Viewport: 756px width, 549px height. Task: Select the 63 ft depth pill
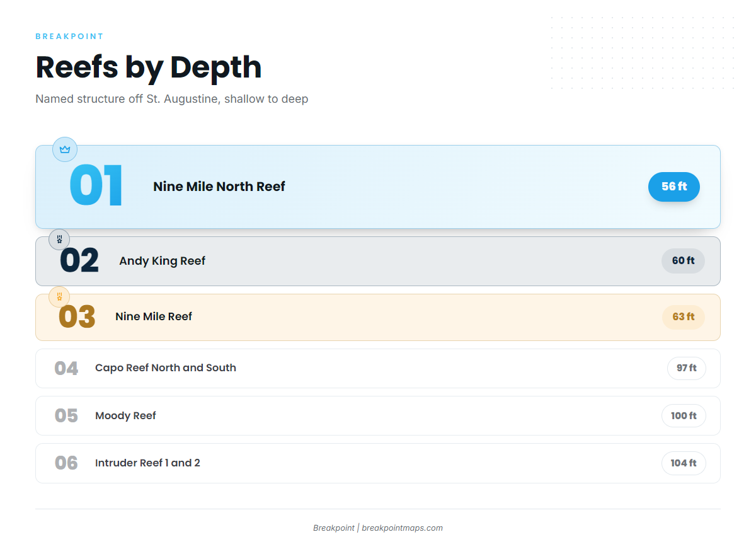[683, 317]
